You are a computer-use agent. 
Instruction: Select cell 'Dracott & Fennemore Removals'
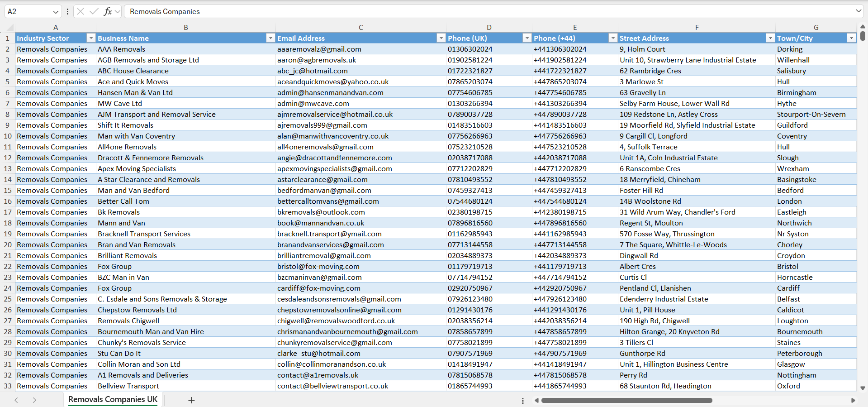click(186, 158)
